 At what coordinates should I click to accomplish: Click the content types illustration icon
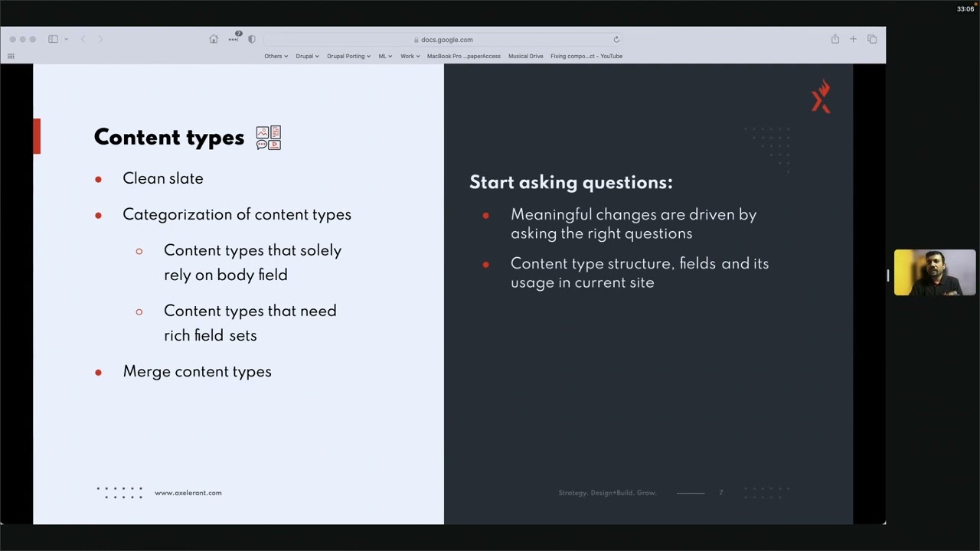point(269,138)
